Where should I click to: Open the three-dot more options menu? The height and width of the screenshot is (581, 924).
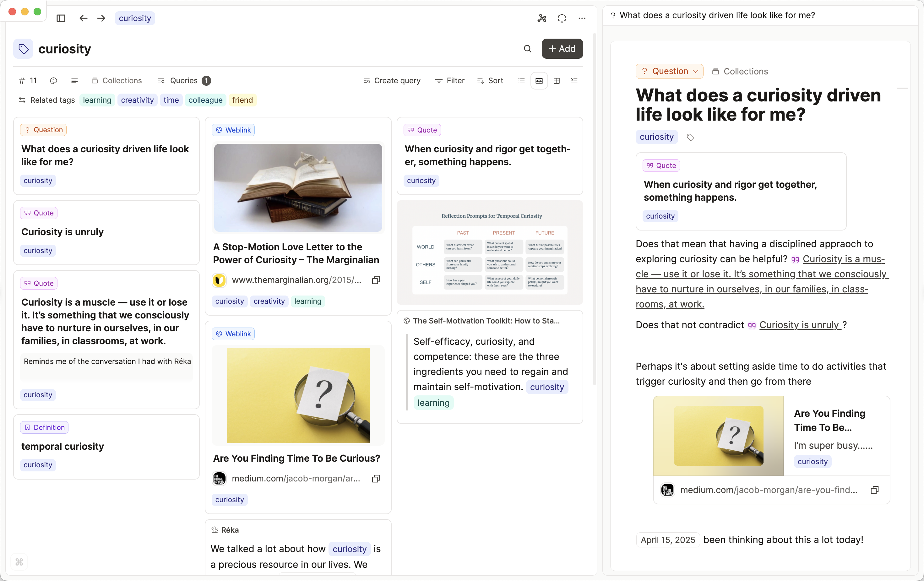click(582, 18)
